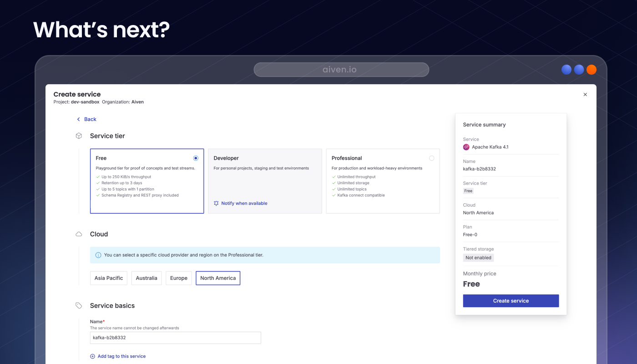Click the Free badge in summary
Viewport: 637px width, 364px height.
(x=468, y=191)
